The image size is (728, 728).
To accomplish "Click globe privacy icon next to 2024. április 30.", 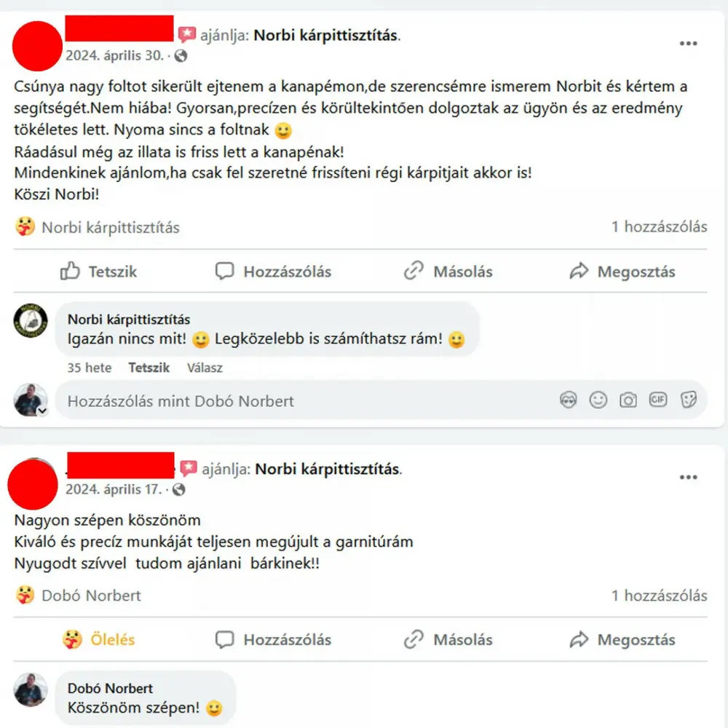I will pos(181,56).
